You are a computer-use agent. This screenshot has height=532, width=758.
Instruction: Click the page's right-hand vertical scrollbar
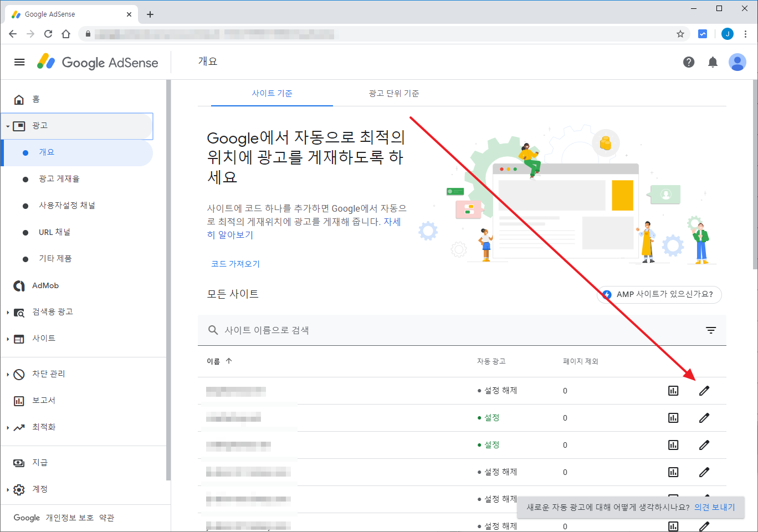[755, 174]
